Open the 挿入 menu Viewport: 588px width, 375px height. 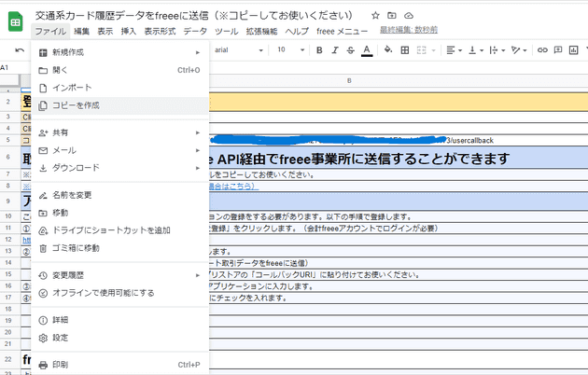(129, 32)
